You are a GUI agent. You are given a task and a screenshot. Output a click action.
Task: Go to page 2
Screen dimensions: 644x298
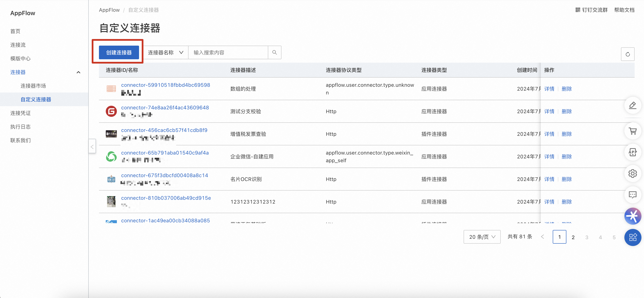point(573,237)
